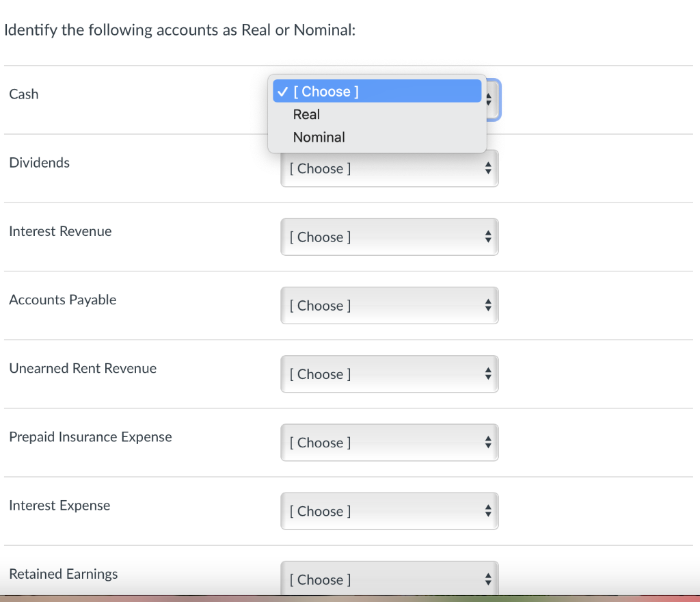The width and height of the screenshot is (700, 602).
Task: Click the stepper arrows on Accounts Payable selector
Action: (487, 305)
